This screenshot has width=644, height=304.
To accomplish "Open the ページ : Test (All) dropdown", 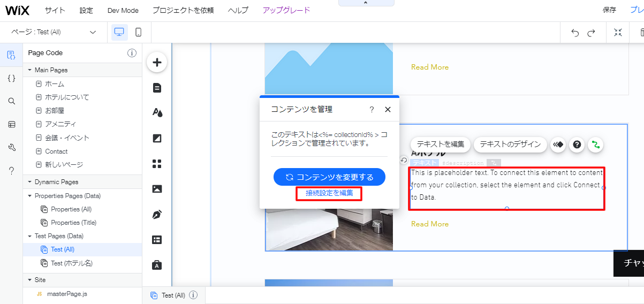I will click(54, 32).
